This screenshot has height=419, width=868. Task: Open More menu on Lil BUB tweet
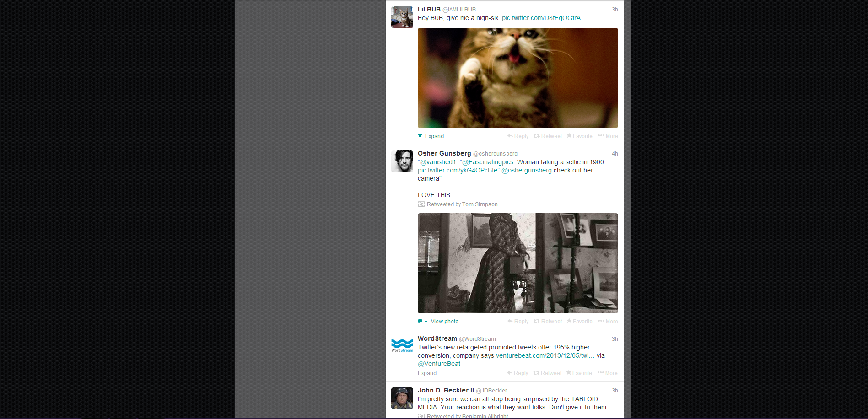[x=608, y=136]
